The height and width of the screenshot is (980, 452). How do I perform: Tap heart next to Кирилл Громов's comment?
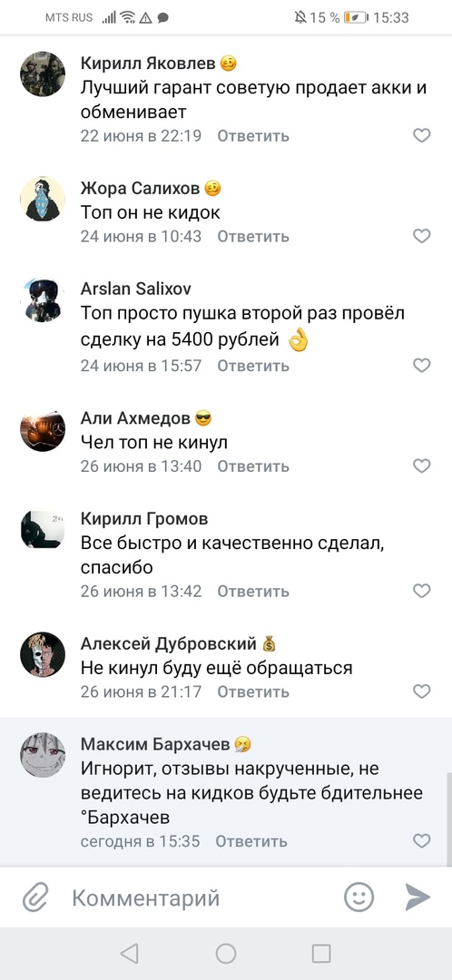422,591
